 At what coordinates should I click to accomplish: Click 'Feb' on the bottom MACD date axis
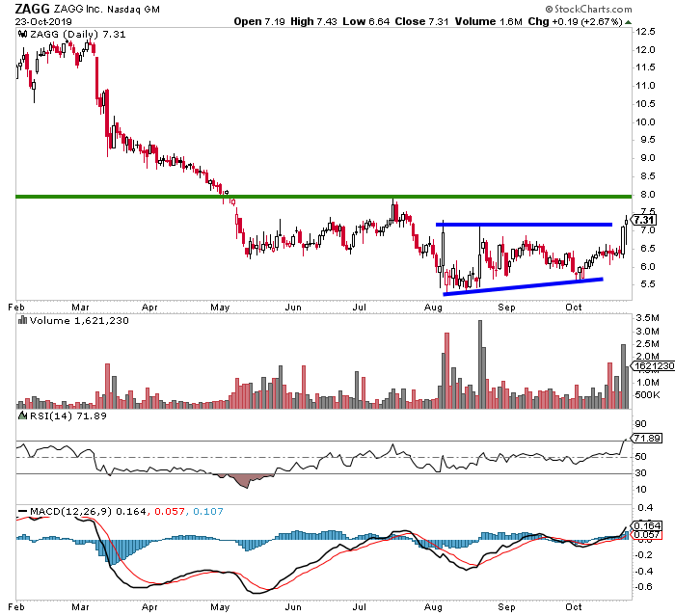[x=16, y=607]
